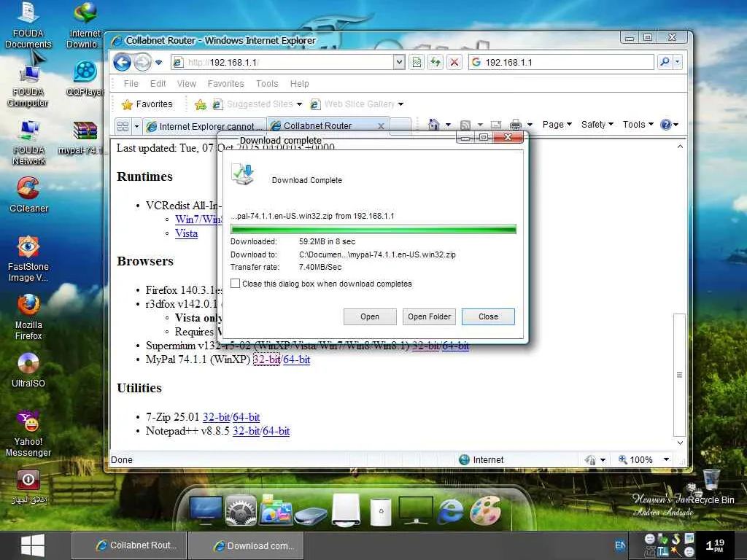Viewport: 747px width, 560px height.
Task: Open the Page dropdown menu
Action: [557, 124]
